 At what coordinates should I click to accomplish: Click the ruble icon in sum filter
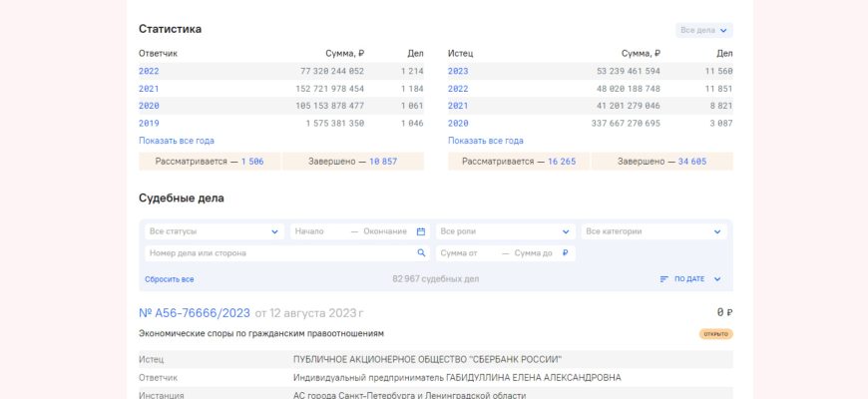pyautogui.click(x=565, y=253)
